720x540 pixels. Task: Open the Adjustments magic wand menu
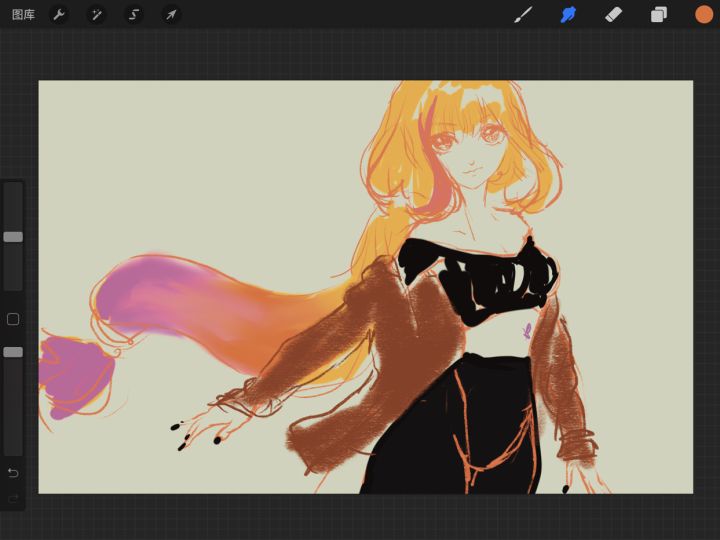[96, 15]
